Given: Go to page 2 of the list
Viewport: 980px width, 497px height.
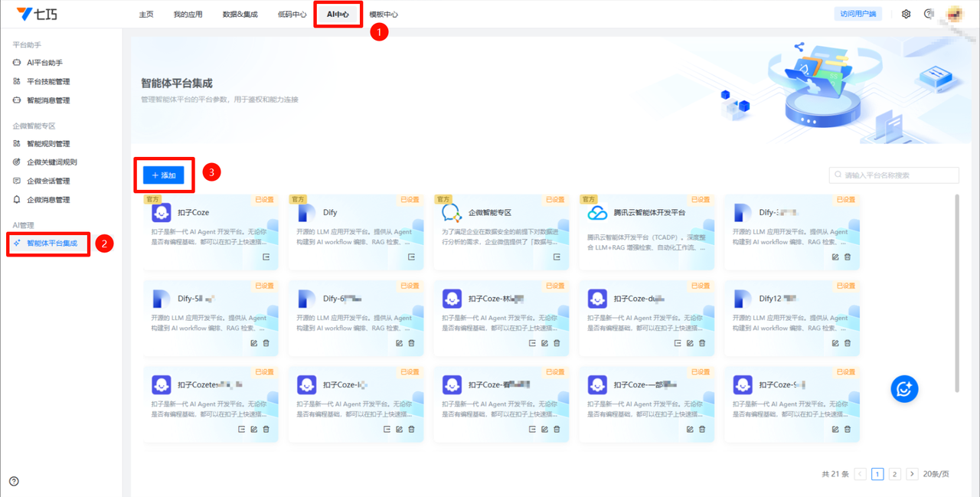Looking at the screenshot, I should 894,474.
